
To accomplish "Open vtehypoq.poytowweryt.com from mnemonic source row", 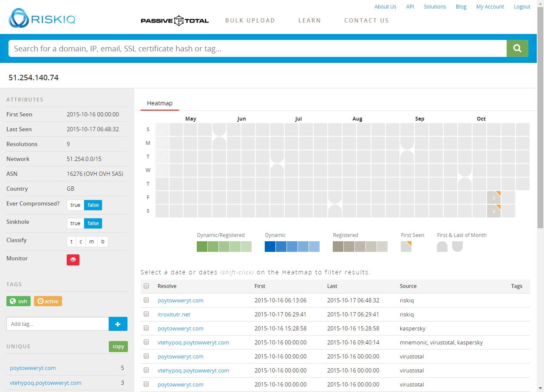I will click(x=193, y=342).
